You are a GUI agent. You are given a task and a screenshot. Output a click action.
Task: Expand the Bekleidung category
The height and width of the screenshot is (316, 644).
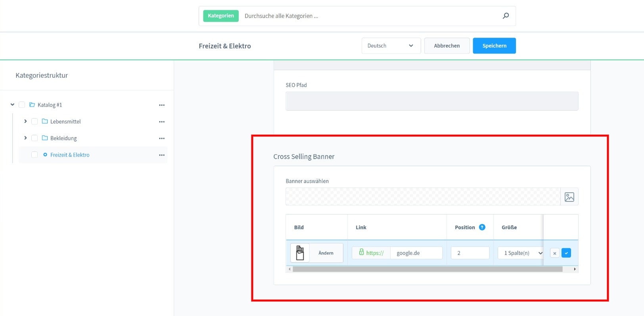click(25, 138)
